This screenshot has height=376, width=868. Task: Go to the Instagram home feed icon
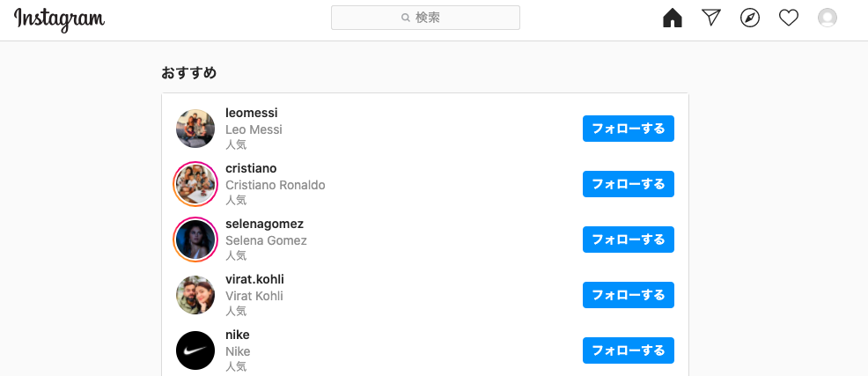673,18
